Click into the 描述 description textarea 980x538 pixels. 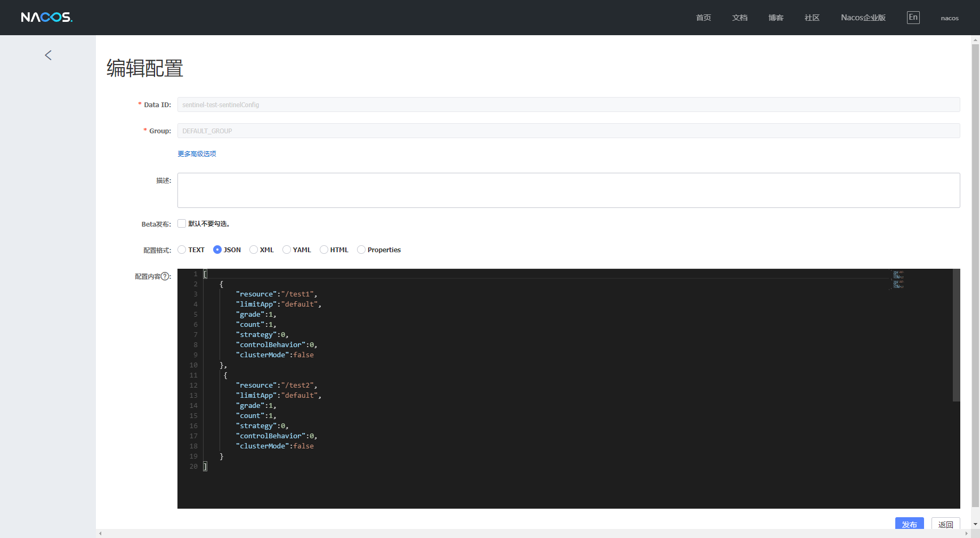coord(569,190)
